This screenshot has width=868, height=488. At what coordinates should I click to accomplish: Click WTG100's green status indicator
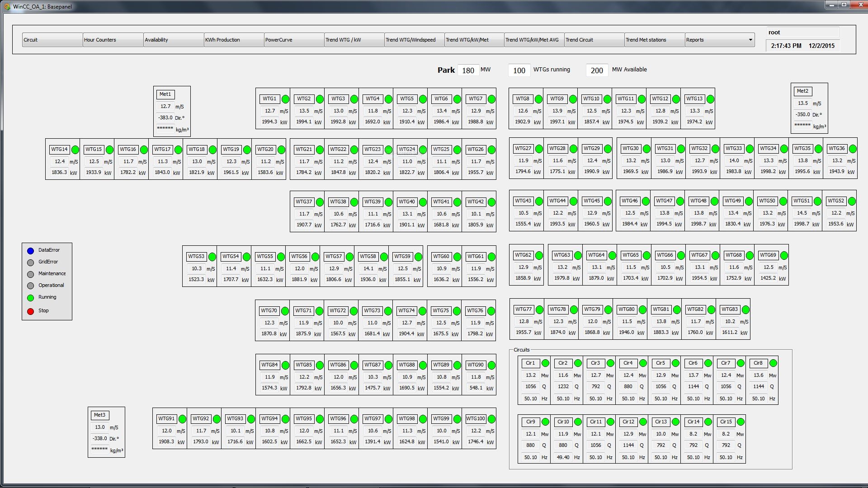pyautogui.click(x=491, y=419)
